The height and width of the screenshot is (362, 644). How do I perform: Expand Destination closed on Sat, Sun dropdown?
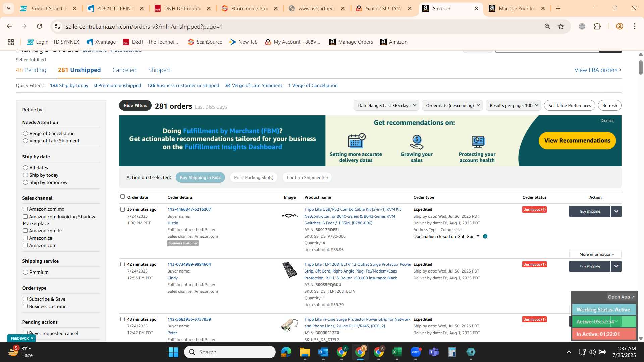pyautogui.click(x=446, y=236)
